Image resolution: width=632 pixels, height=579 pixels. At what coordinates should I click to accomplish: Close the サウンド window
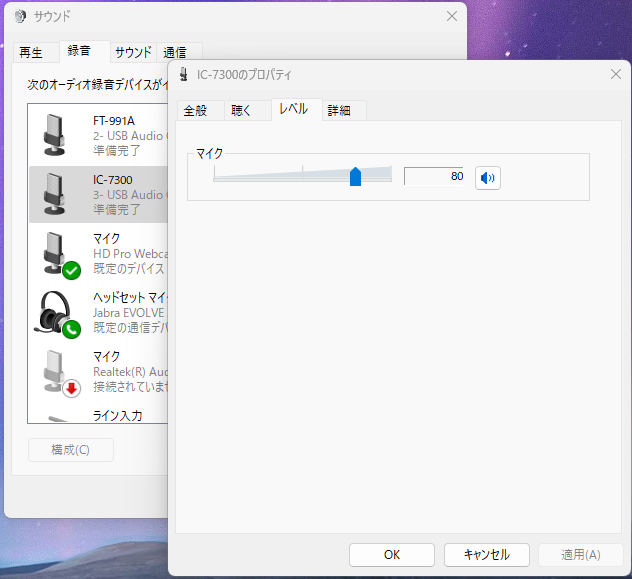click(x=452, y=16)
